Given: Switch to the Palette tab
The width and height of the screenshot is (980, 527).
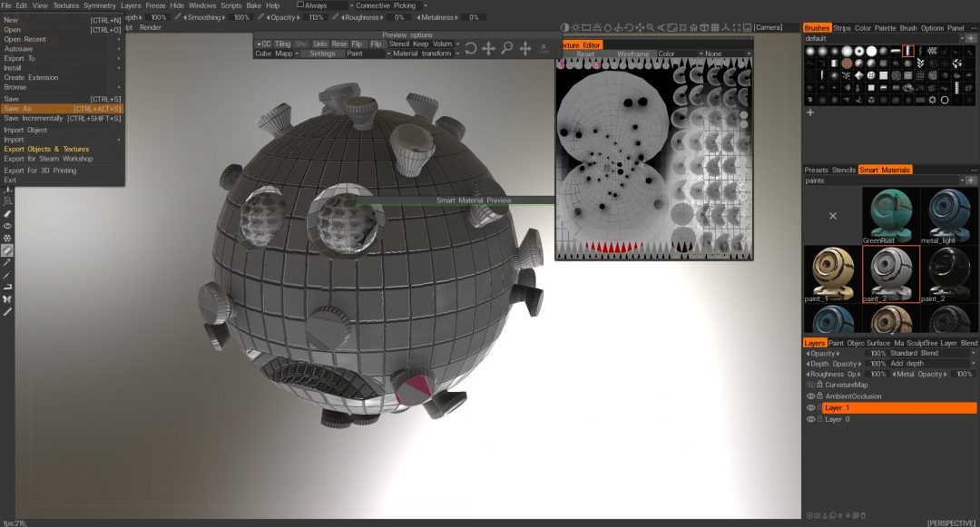Looking at the screenshot, I should tap(885, 28).
